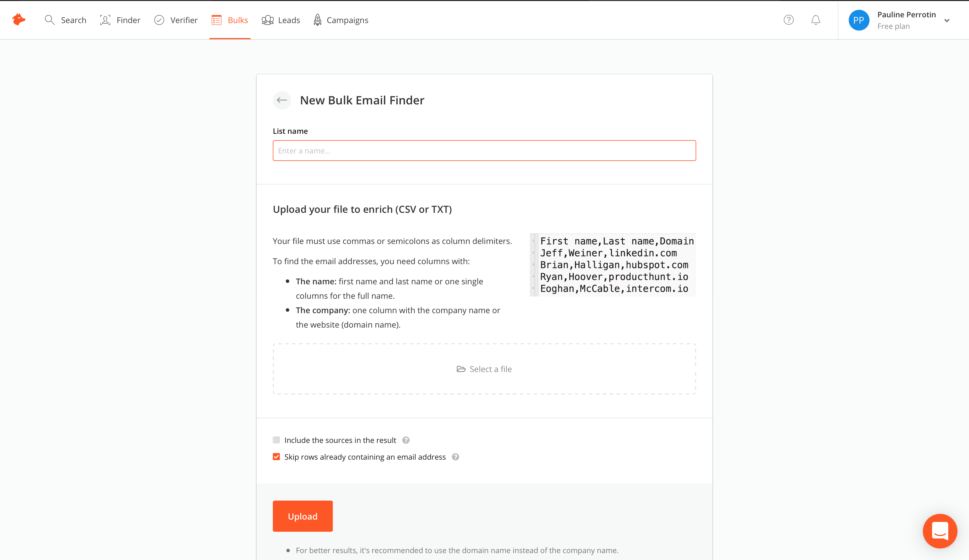This screenshot has height=560, width=969.
Task: Open the Campaigns tab
Action: [341, 20]
